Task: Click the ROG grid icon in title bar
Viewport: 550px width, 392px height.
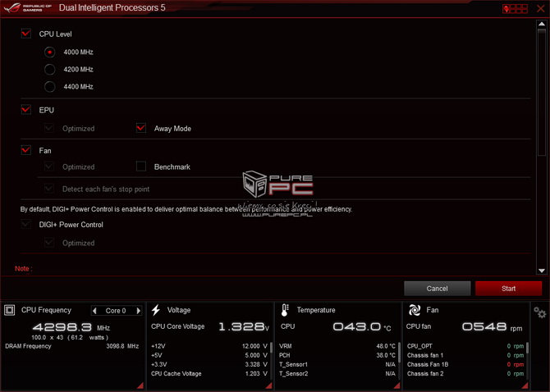Action: tap(515, 8)
